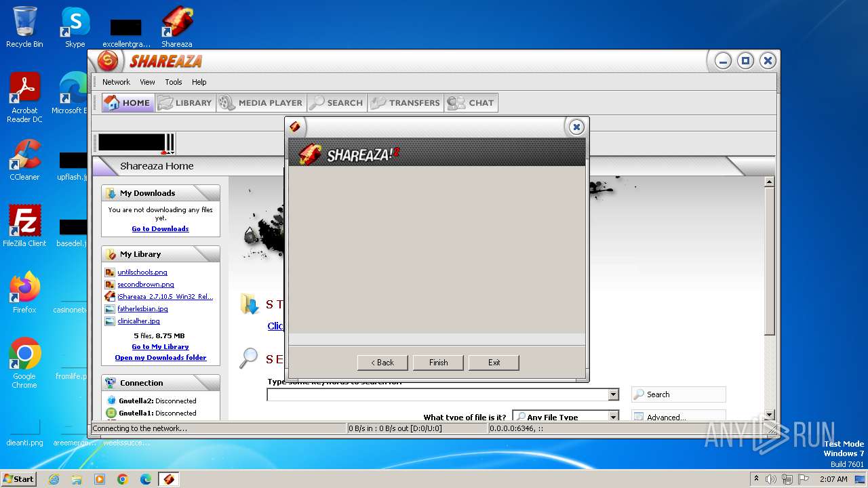Viewport: 868px width, 488px height.
Task: Select the Home tab
Action: click(128, 103)
